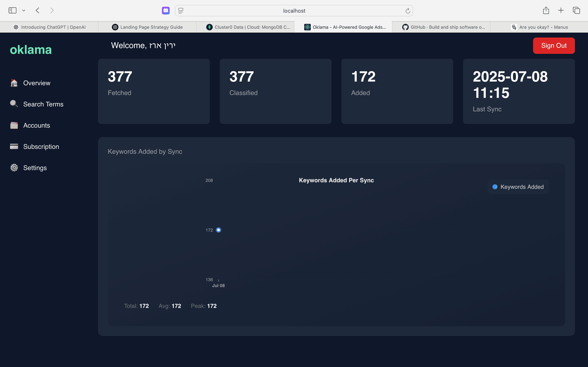Click the 172 data point on chart

tap(218, 230)
